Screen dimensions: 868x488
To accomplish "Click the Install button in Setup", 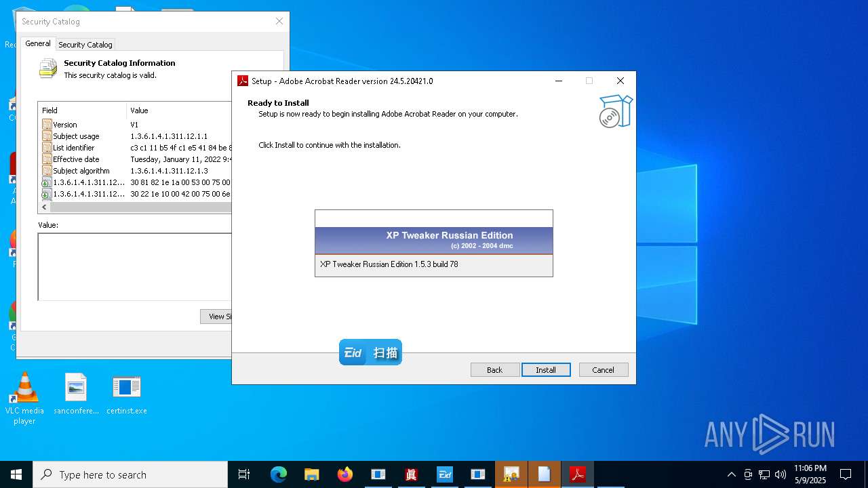I will coord(546,369).
